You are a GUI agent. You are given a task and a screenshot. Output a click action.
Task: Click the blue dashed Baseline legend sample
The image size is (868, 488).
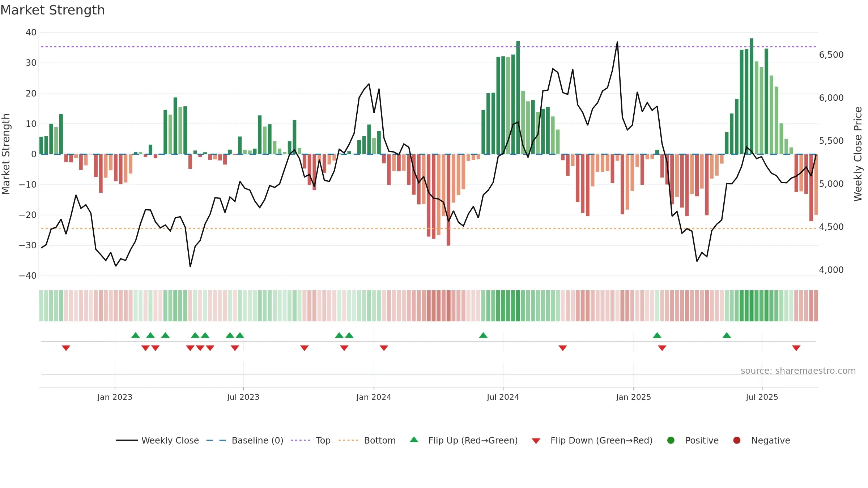pyautogui.click(x=216, y=440)
